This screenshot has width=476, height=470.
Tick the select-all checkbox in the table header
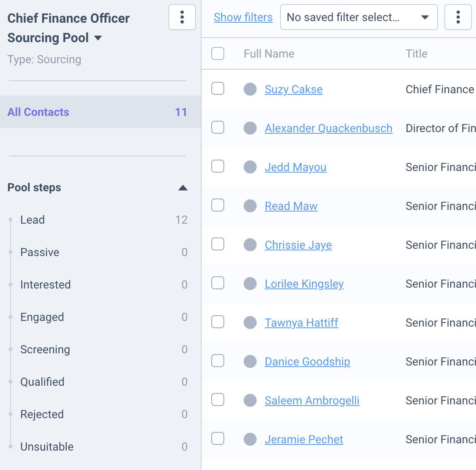pyautogui.click(x=218, y=53)
